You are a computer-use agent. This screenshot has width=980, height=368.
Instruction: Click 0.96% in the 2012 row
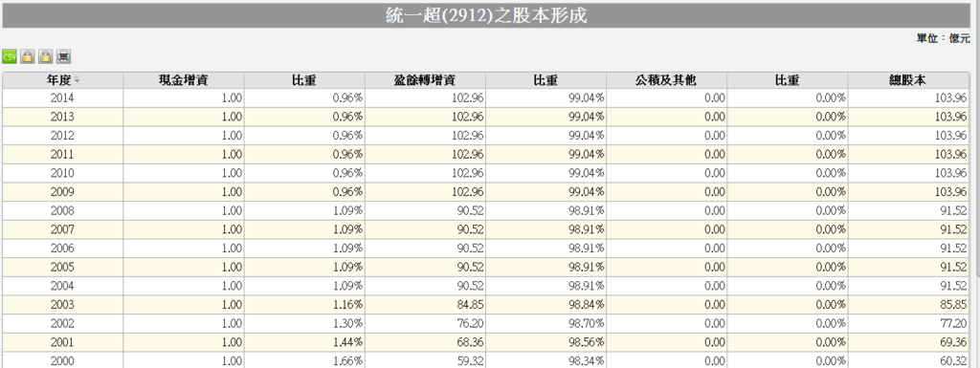pyautogui.click(x=303, y=136)
